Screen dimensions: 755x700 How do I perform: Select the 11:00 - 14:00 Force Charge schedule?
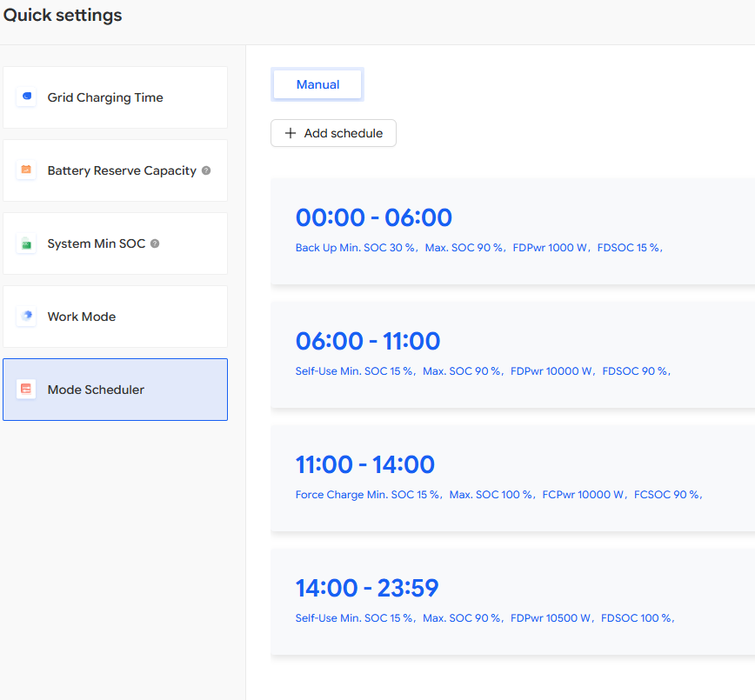pos(512,477)
